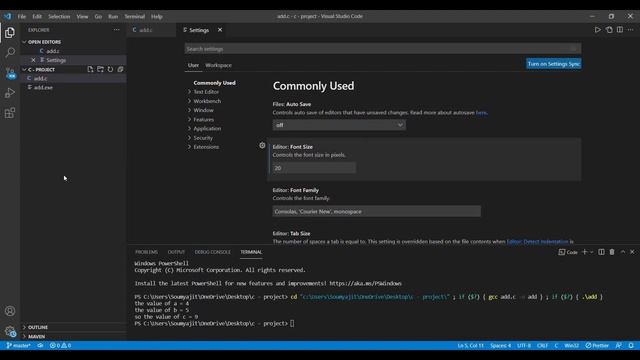
Task: Open Explorer more actions ellipsis
Action: click(117, 30)
